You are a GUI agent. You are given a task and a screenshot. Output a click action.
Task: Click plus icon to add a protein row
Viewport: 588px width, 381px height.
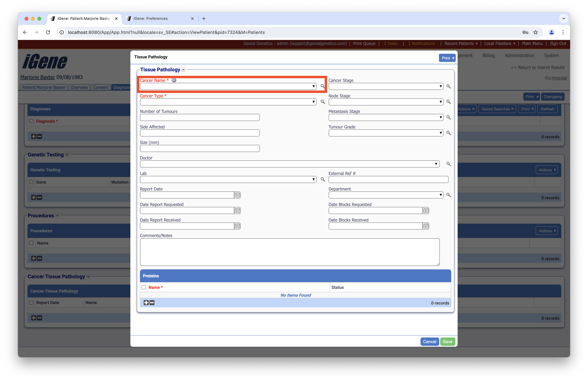(x=146, y=303)
